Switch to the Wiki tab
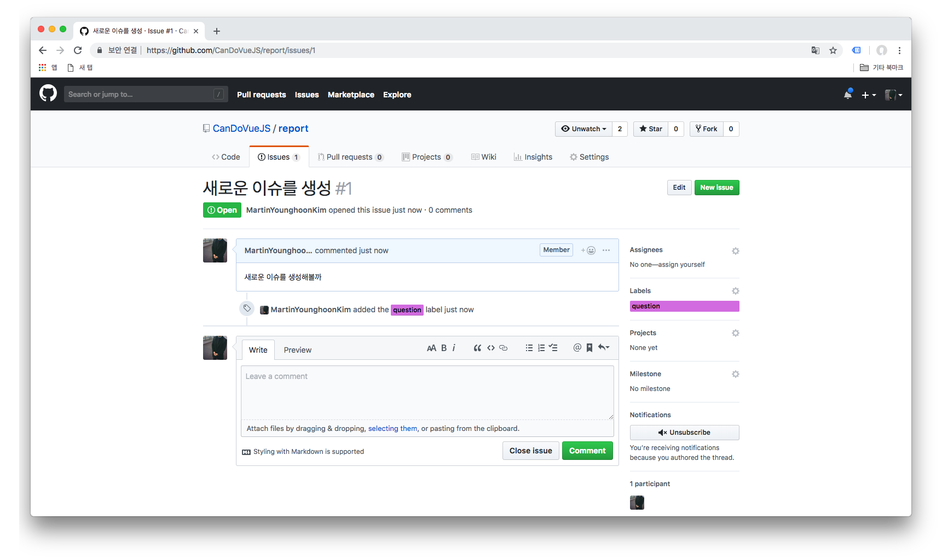The height and width of the screenshot is (560, 942). pos(484,157)
